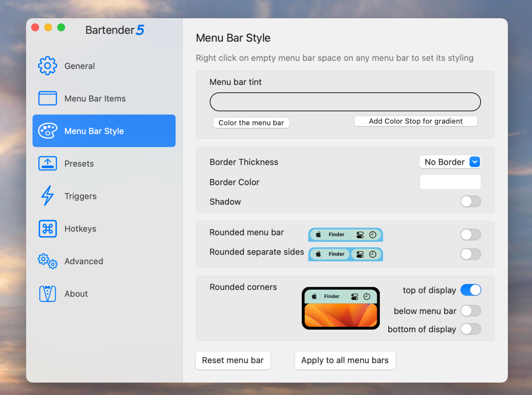Open Advanced settings double-gear icon

click(x=47, y=261)
